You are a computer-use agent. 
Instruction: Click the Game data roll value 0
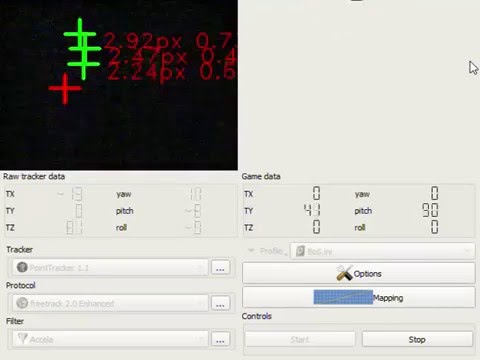(434, 227)
